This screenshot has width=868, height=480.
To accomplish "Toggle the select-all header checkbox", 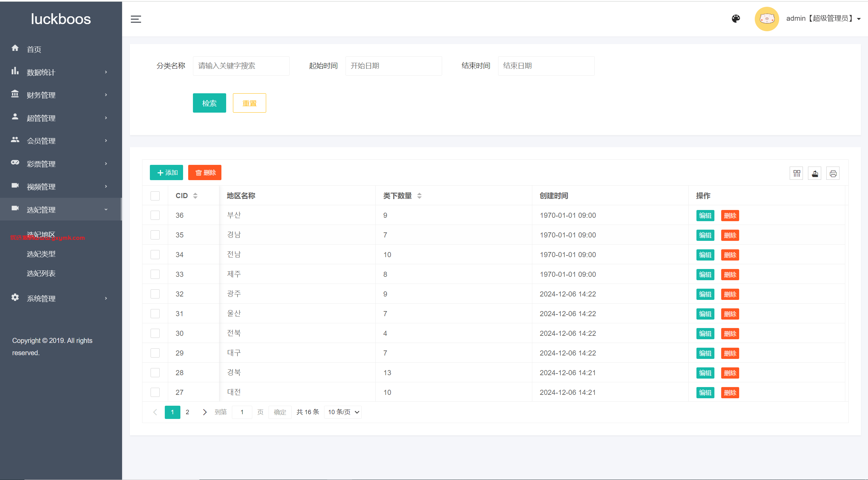I will [x=155, y=196].
